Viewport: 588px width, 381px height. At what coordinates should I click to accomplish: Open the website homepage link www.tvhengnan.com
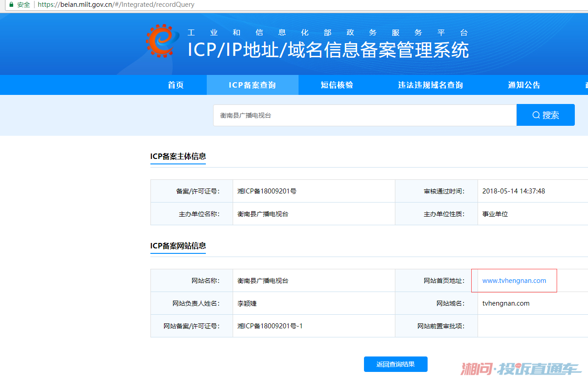tap(513, 280)
